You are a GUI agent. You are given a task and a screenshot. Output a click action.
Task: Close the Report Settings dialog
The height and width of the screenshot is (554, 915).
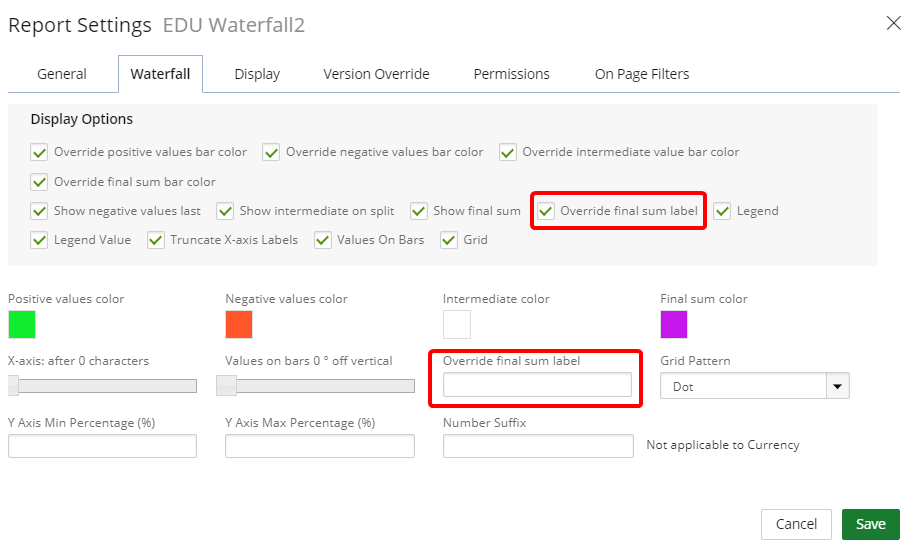(893, 23)
